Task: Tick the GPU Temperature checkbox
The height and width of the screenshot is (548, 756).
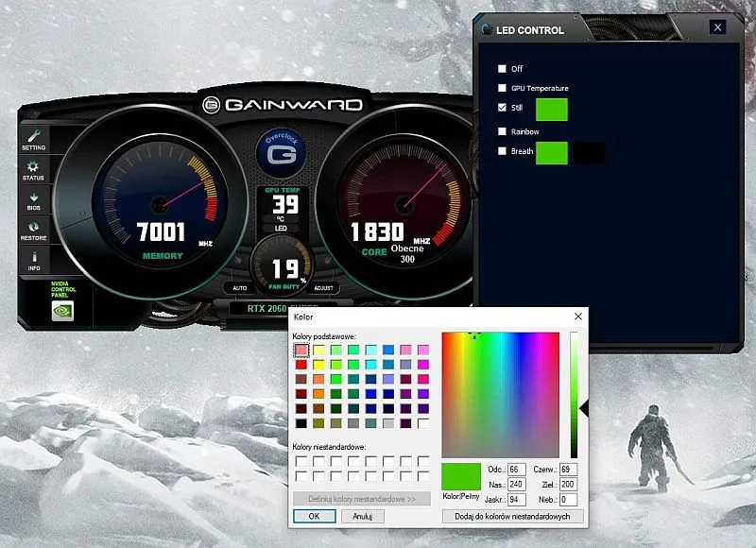Action: [503, 88]
